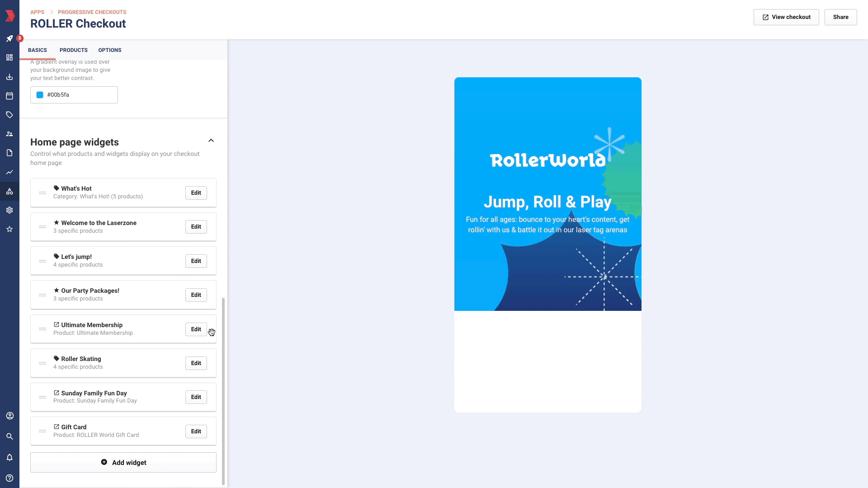Click the tag icon in sidebar
The width and height of the screenshot is (868, 488).
9,115
